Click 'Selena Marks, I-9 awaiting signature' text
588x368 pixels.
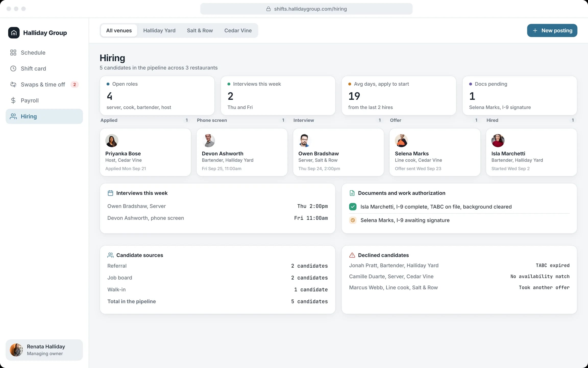pos(405,220)
